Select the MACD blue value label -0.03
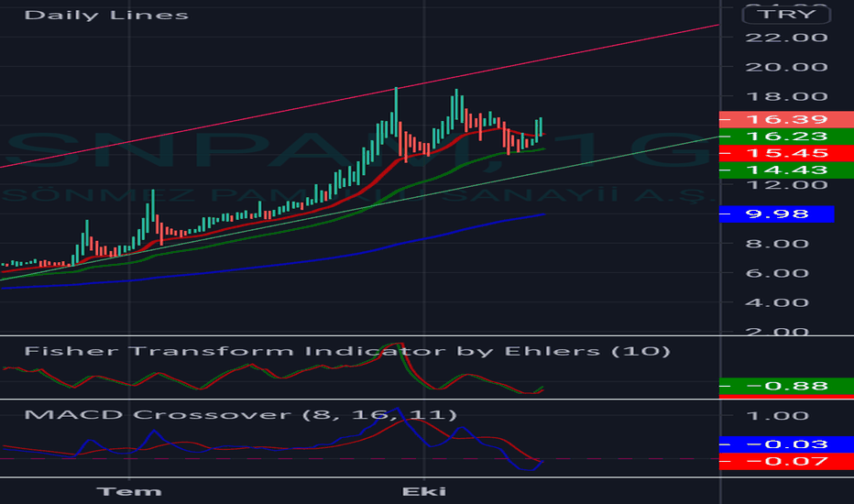Image resolution: width=854 pixels, height=504 pixels. pyautogui.click(x=786, y=444)
